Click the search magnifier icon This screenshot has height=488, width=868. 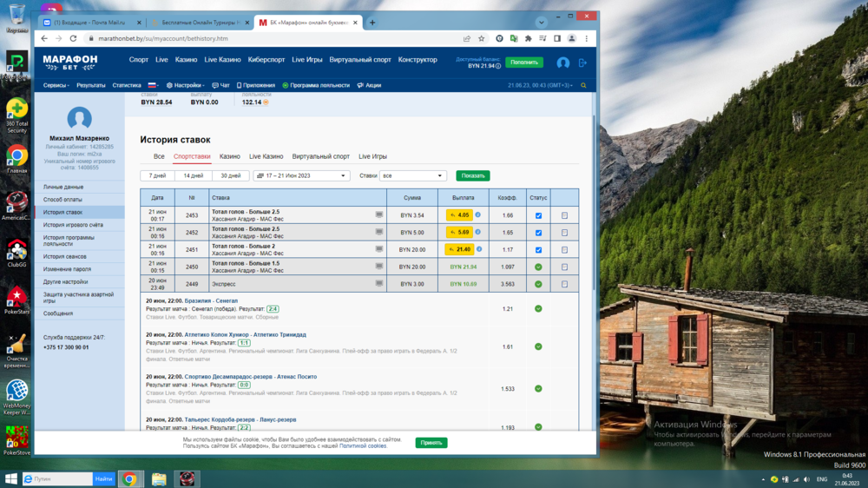pyautogui.click(x=583, y=85)
